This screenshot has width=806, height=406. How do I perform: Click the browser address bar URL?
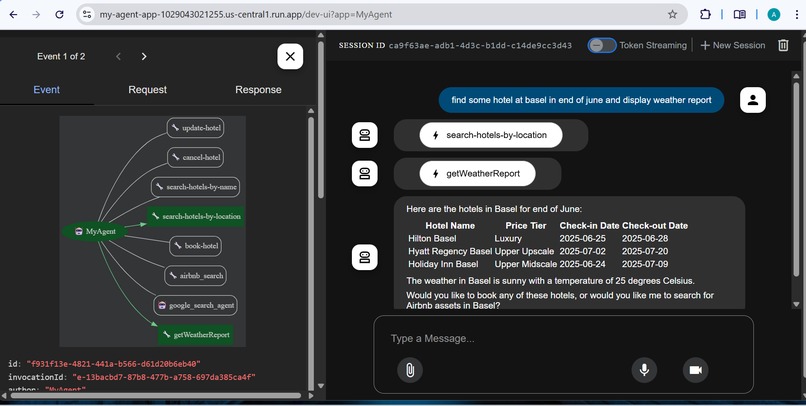246,14
